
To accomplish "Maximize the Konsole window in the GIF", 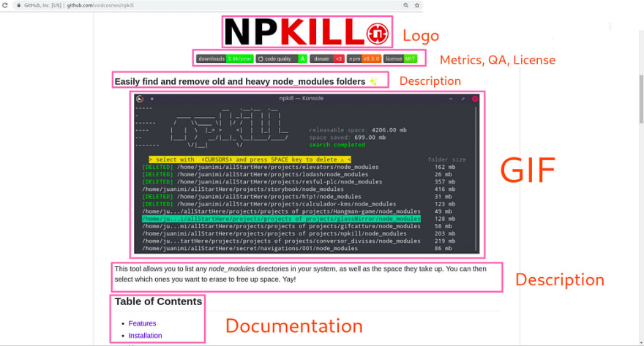I will pos(463,99).
